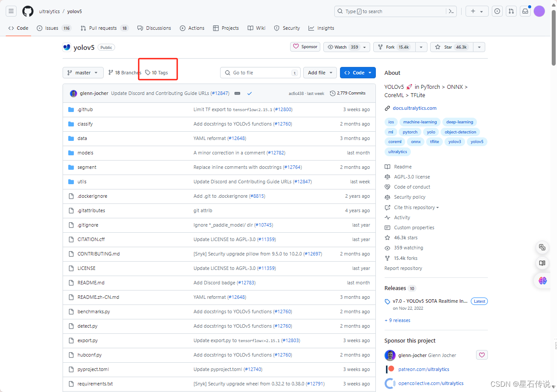Click the Open Collective logo icon

390,383
